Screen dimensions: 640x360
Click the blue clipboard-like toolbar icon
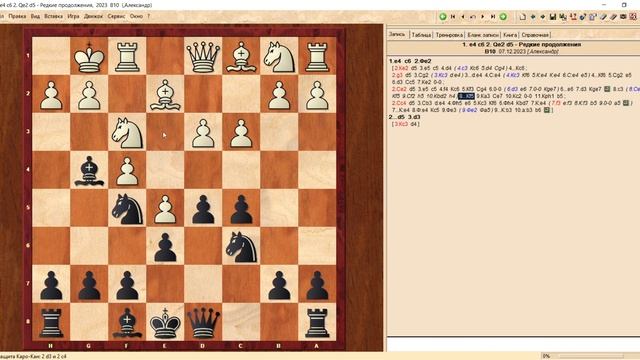point(593,17)
